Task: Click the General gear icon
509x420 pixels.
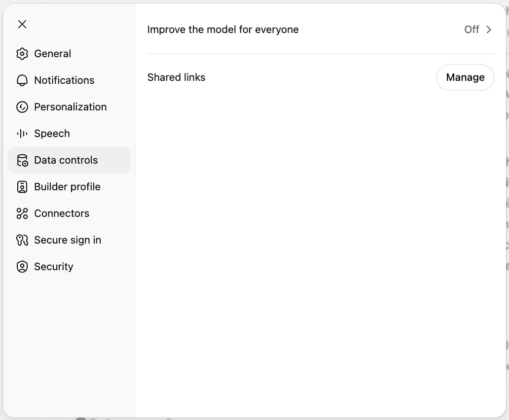Action: 22,54
